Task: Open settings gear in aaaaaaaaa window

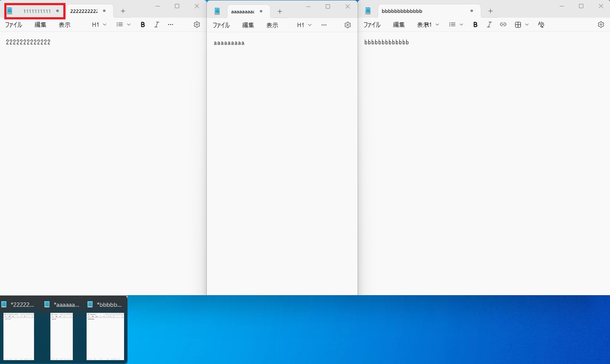Action: (x=347, y=25)
